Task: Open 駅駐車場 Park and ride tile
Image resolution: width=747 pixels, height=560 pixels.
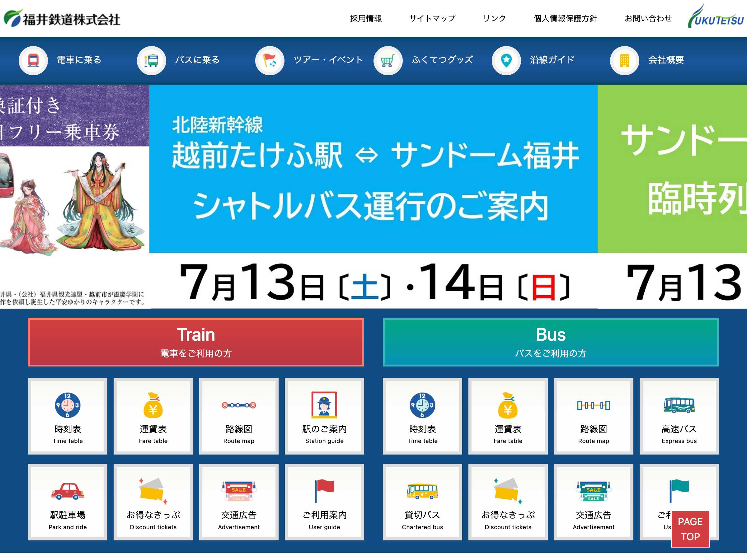Action: pyautogui.click(x=68, y=502)
